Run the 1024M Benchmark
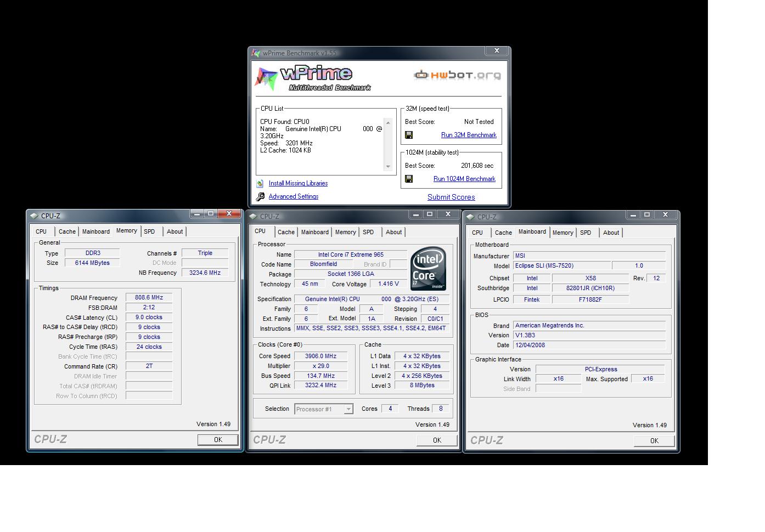Screen dimensions: 765x532 (x=464, y=179)
